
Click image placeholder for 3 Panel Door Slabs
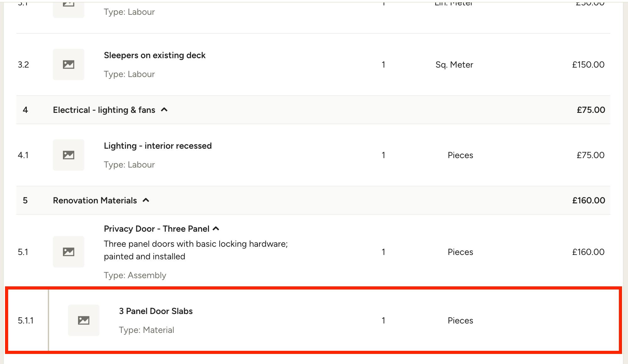[84, 320]
